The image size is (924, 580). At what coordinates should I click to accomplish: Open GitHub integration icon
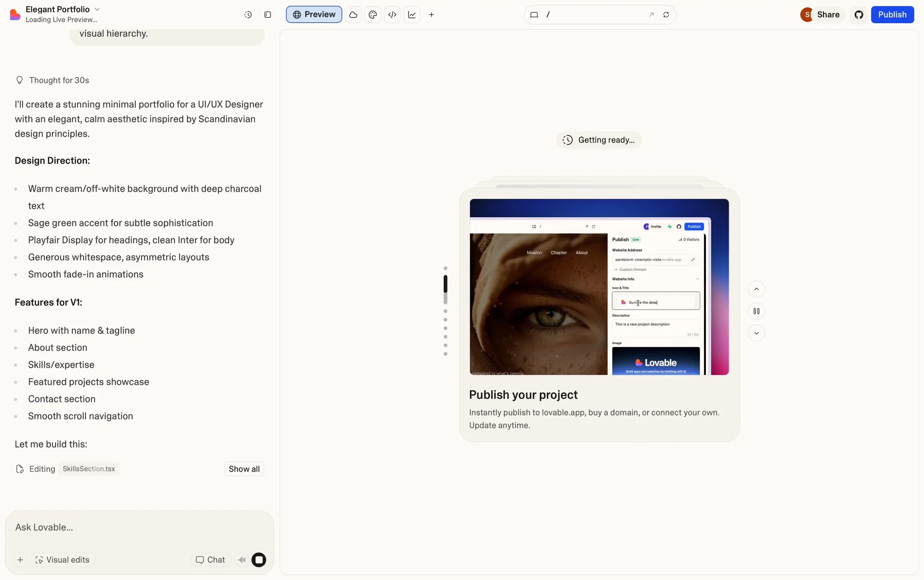click(859, 15)
